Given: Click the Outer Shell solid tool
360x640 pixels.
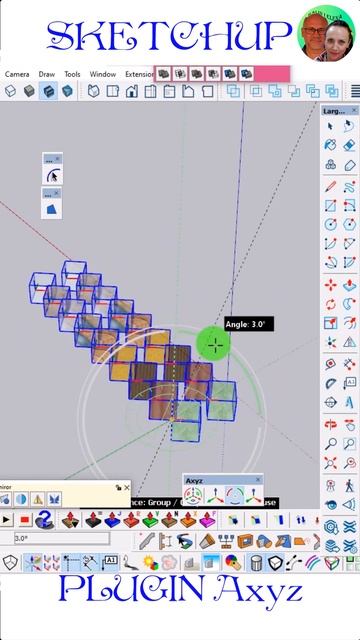Looking at the screenshot, I should 233,91.
